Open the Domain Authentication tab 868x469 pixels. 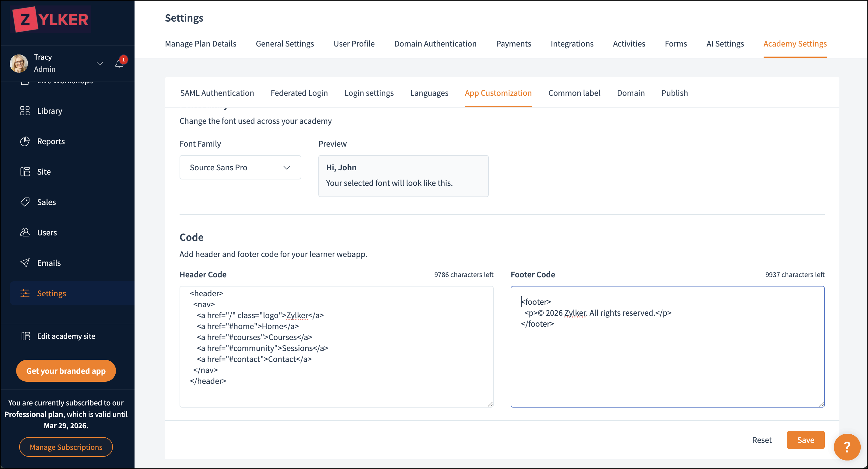pyautogui.click(x=435, y=44)
